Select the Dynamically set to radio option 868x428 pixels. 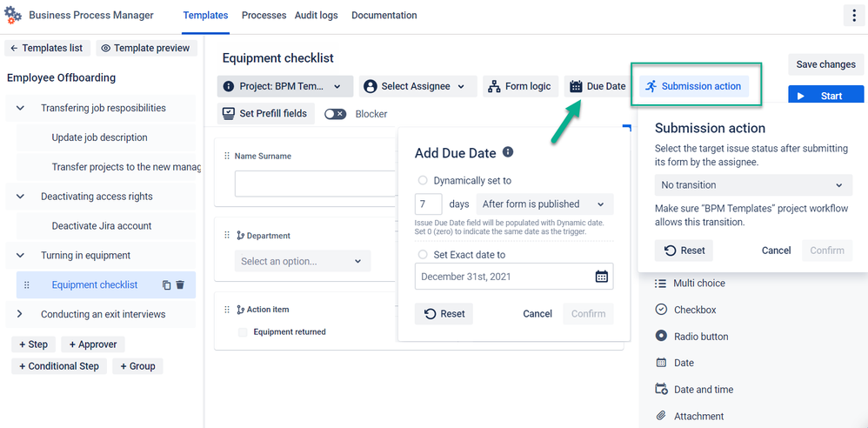point(423,180)
